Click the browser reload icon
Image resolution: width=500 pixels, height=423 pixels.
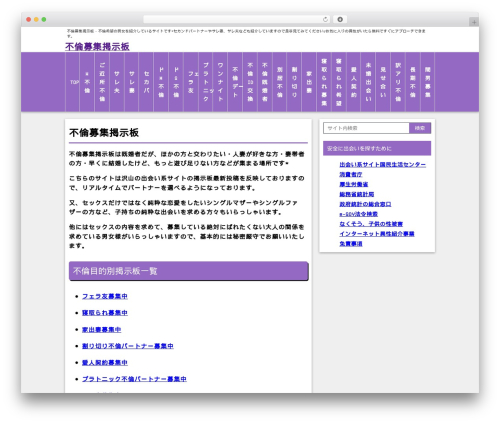325,20
